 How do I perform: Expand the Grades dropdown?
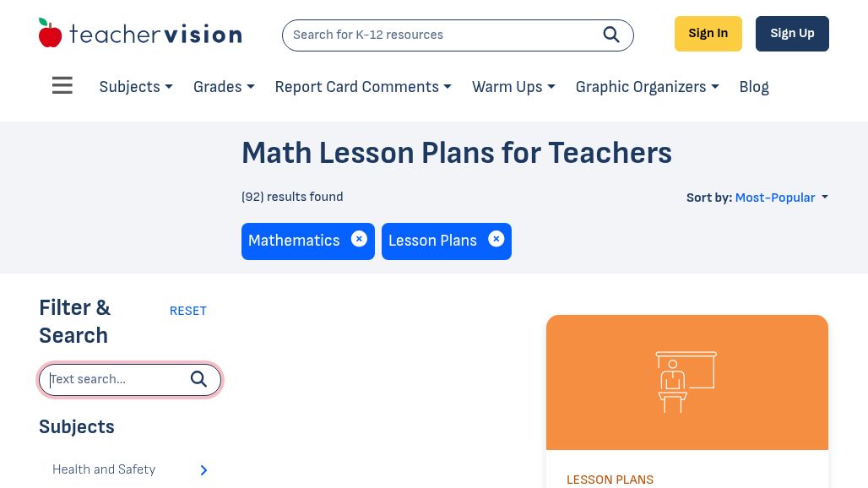click(224, 87)
